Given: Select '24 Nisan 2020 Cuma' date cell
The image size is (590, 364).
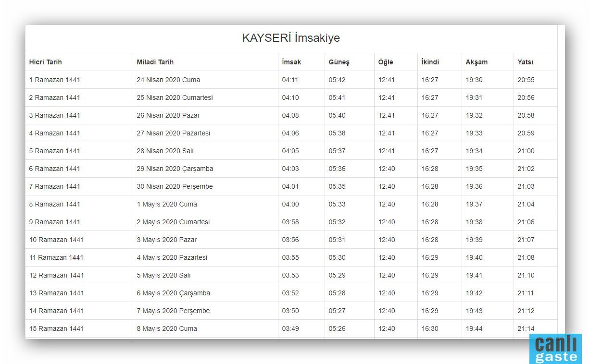Looking at the screenshot, I should [168, 80].
